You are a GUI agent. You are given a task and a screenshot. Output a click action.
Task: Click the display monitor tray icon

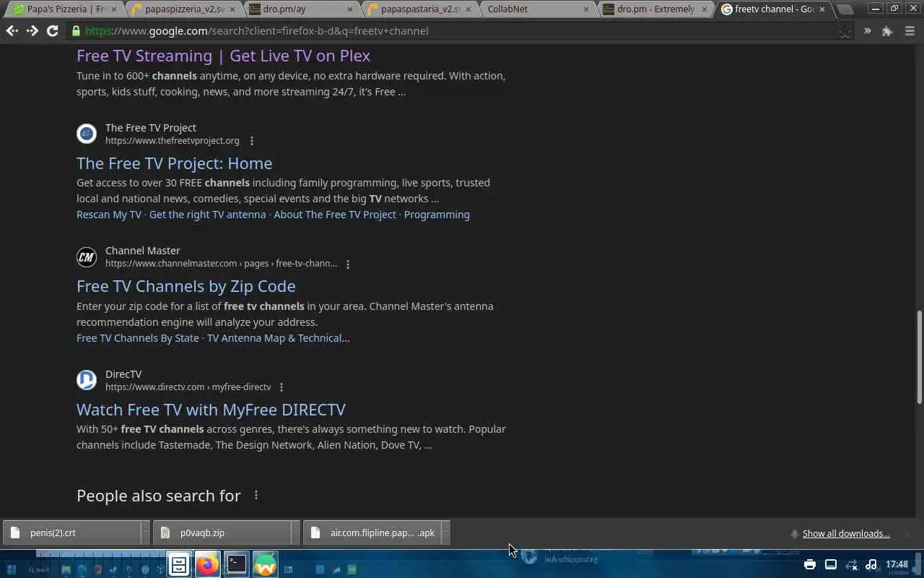pos(831,564)
